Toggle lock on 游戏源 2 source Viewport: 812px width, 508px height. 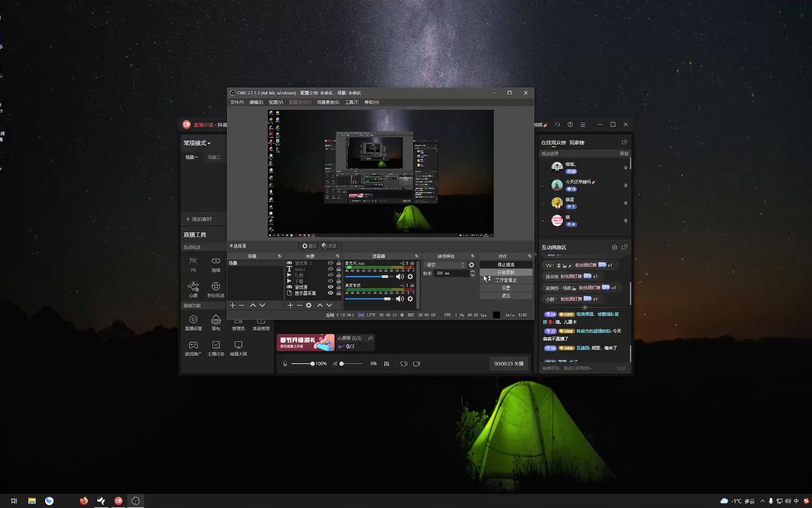click(x=338, y=263)
